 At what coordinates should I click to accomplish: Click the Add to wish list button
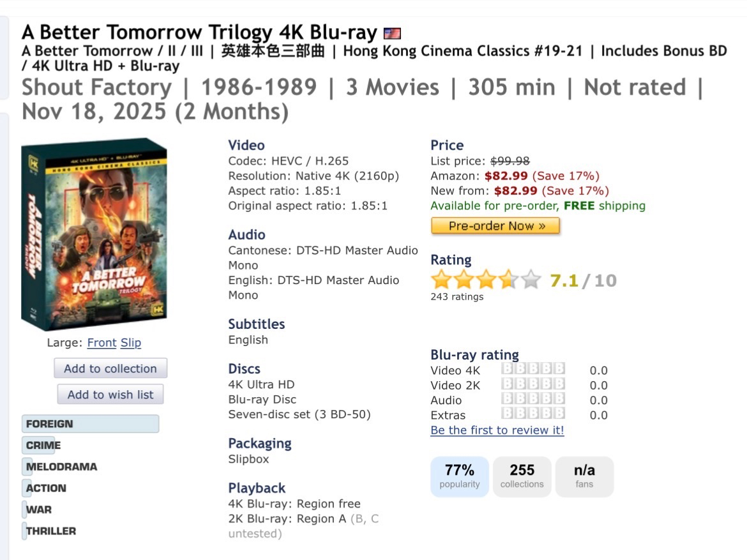point(110,395)
